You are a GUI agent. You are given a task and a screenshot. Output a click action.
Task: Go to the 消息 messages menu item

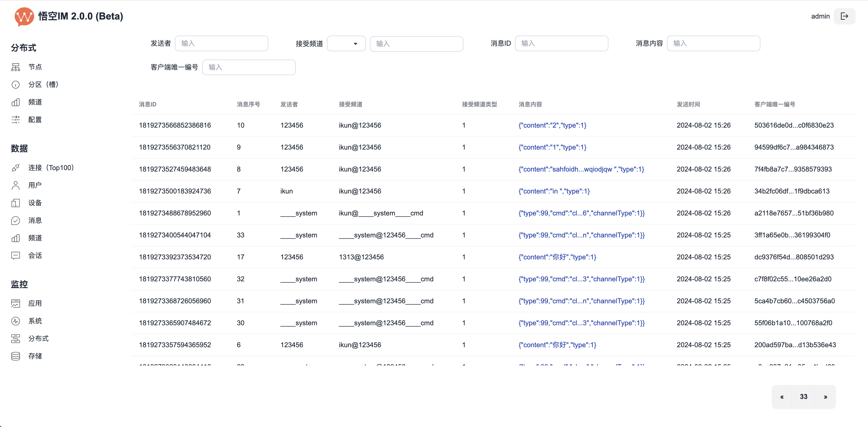(x=35, y=220)
